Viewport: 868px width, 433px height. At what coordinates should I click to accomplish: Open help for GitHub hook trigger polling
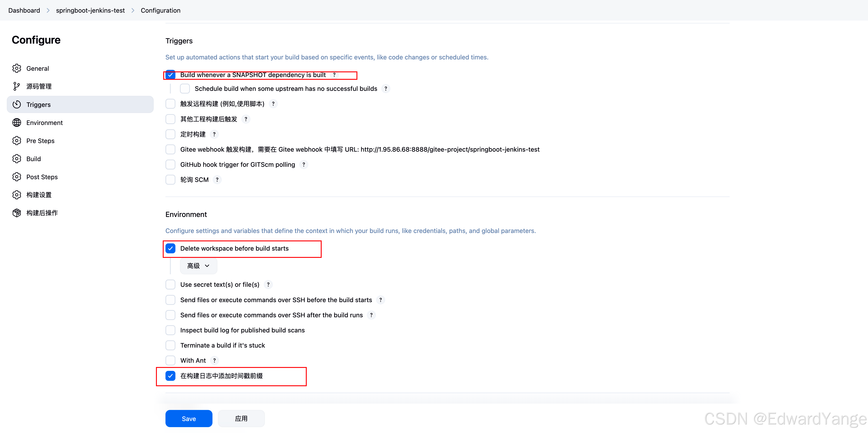[304, 165]
